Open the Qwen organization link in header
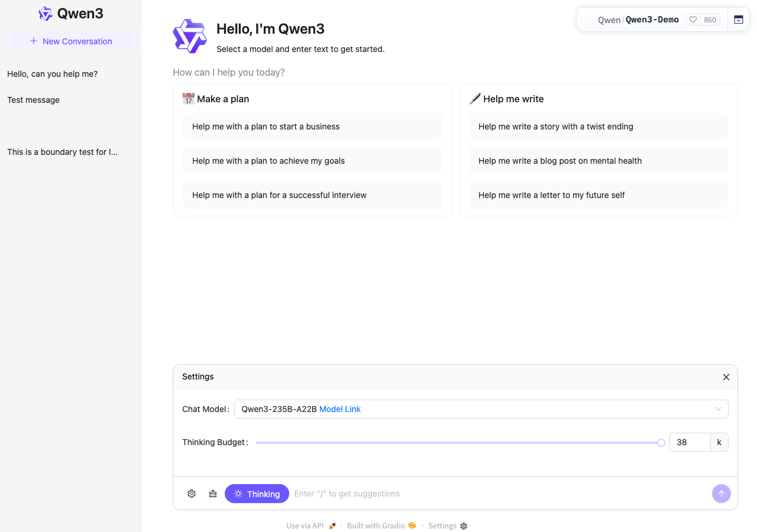The image size is (757, 532). [609, 20]
